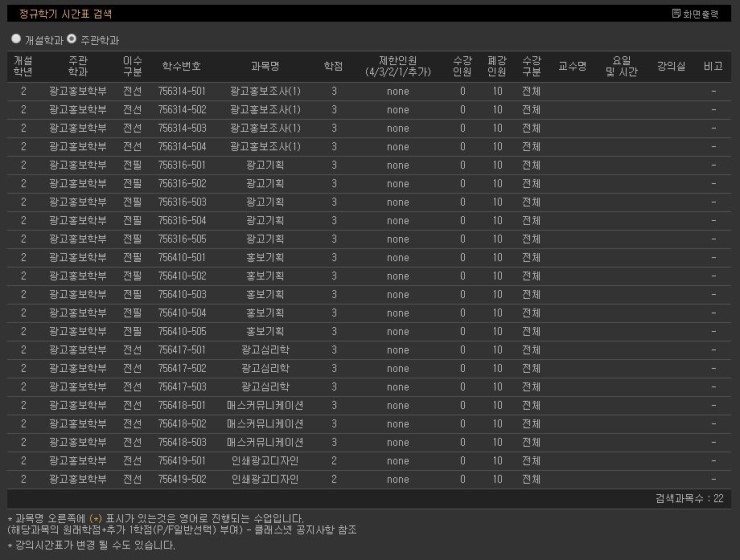Click course number 756417-502
740x560 pixels.
[182, 368]
